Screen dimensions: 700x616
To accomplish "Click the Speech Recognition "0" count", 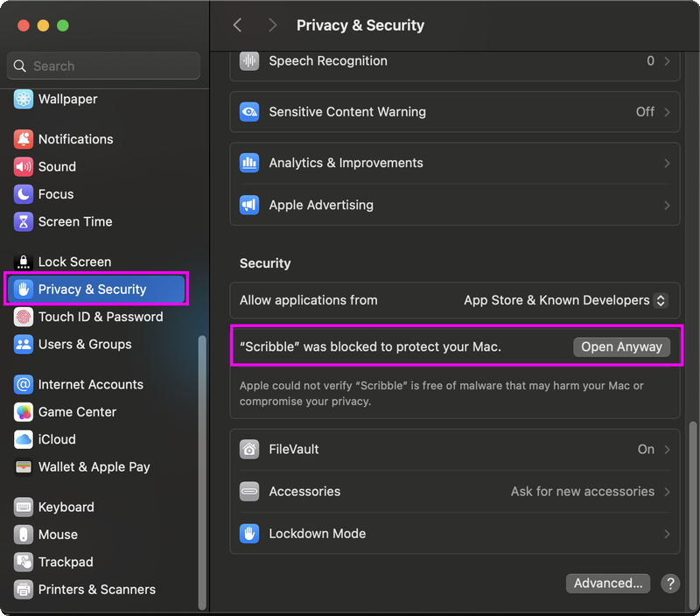I will coord(650,60).
